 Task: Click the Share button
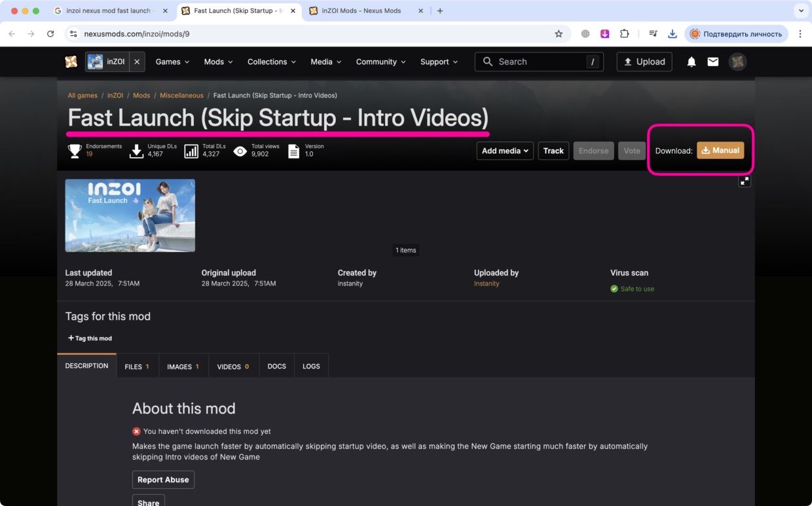point(149,501)
